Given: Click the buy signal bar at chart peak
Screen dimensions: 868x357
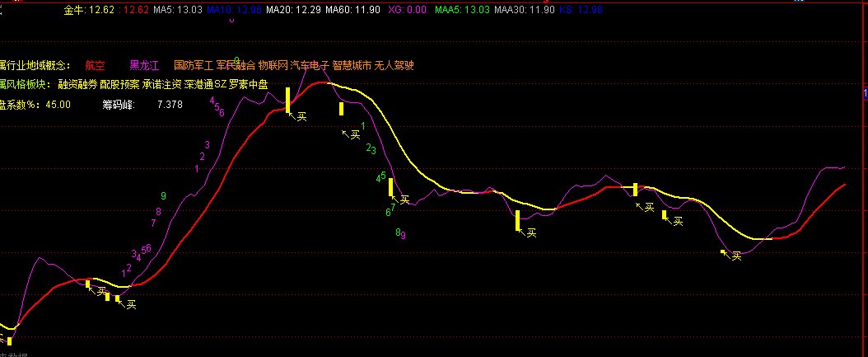Looking at the screenshot, I should point(288,99).
